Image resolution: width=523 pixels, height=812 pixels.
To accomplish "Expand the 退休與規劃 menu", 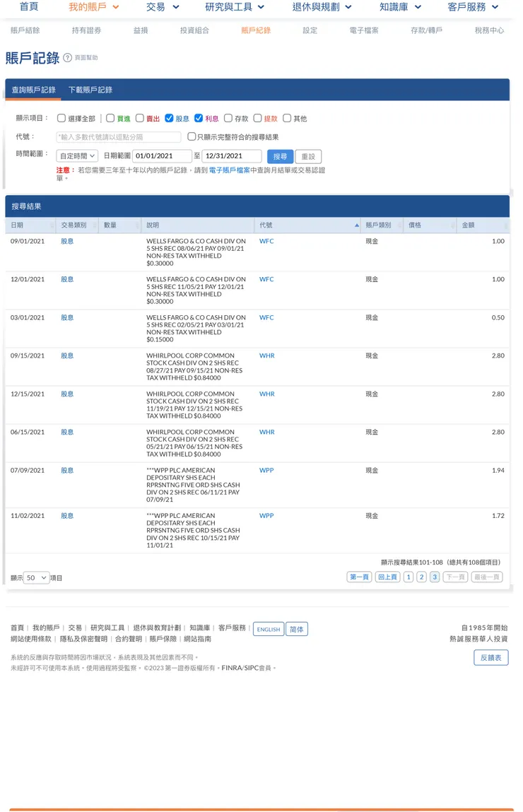I will (x=322, y=7).
